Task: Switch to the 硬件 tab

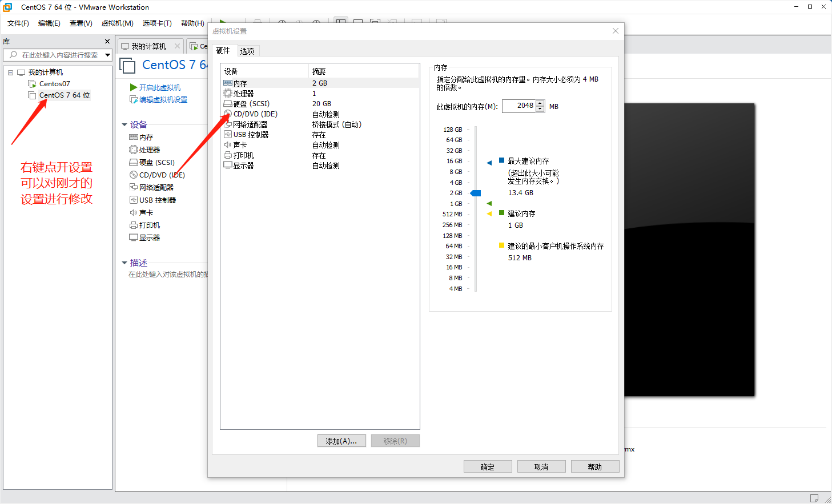Action: pos(223,51)
